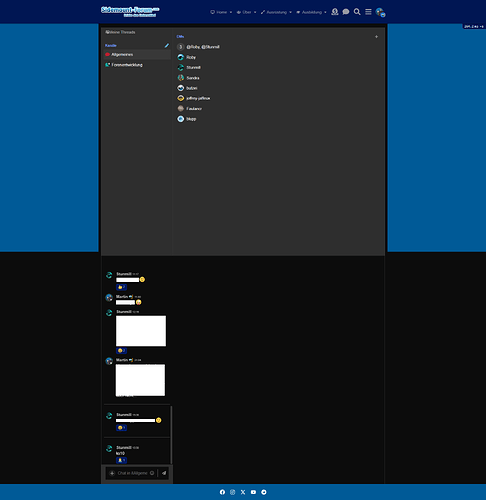This screenshot has width=486, height=500.
Task: Open the Instagram footer icon
Action: [x=233, y=492]
